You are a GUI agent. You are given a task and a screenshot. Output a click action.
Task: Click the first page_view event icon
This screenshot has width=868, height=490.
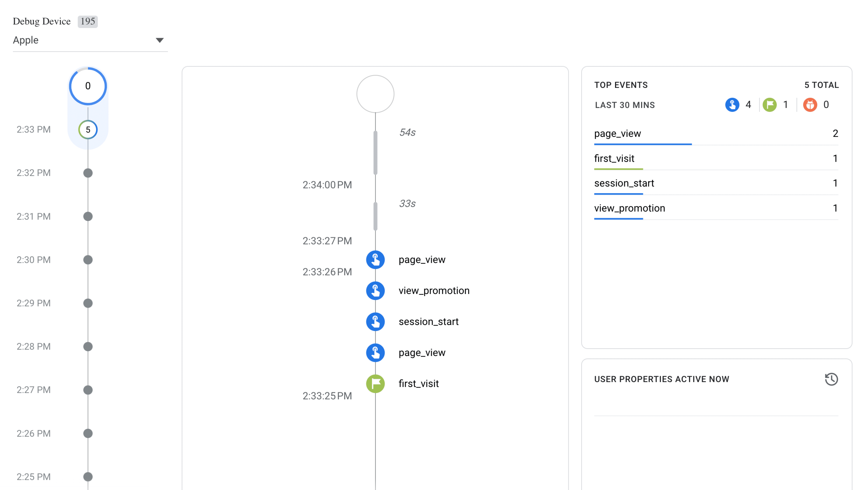375,260
